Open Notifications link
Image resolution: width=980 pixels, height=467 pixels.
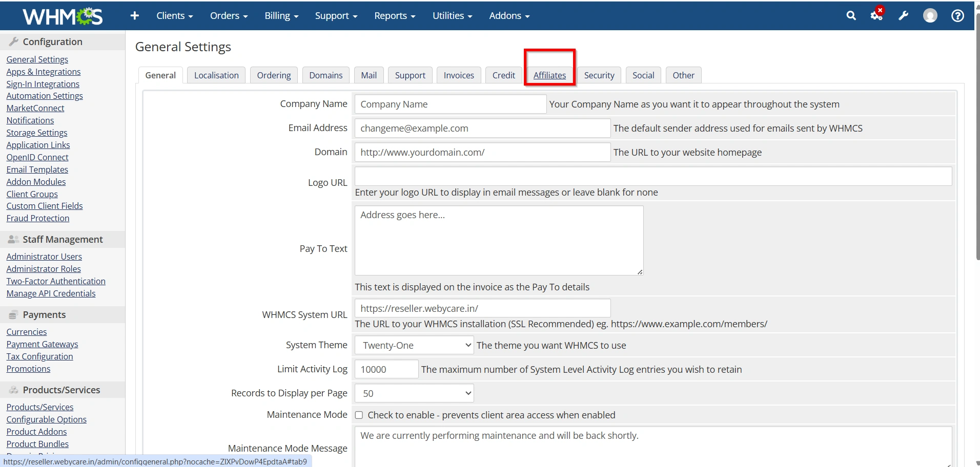[30, 120]
